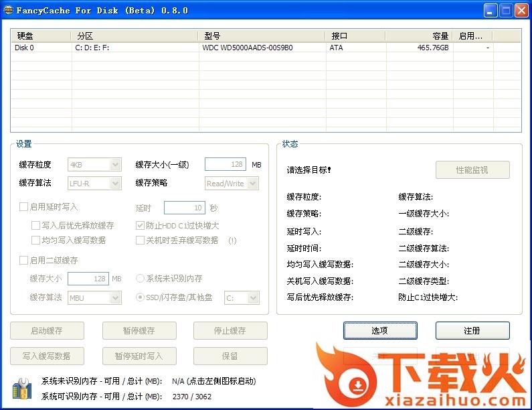Toggle 关机时丢弃缓写数据 checkbox
The height and width of the screenshot is (410, 532).
click(140, 240)
